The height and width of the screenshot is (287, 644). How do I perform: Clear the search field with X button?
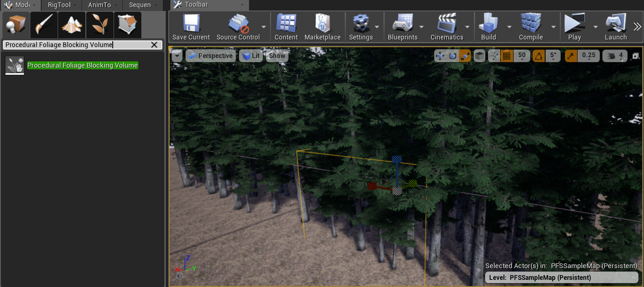point(154,45)
